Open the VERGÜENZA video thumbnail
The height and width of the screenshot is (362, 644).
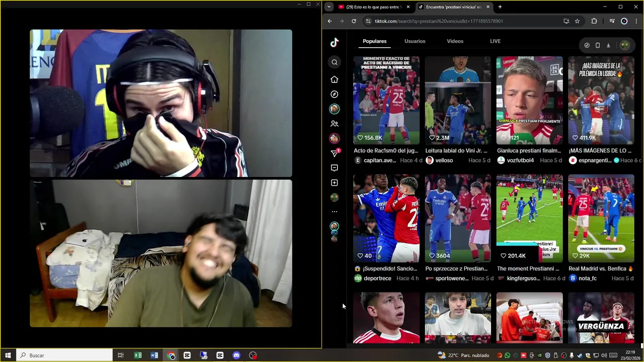[601, 318]
